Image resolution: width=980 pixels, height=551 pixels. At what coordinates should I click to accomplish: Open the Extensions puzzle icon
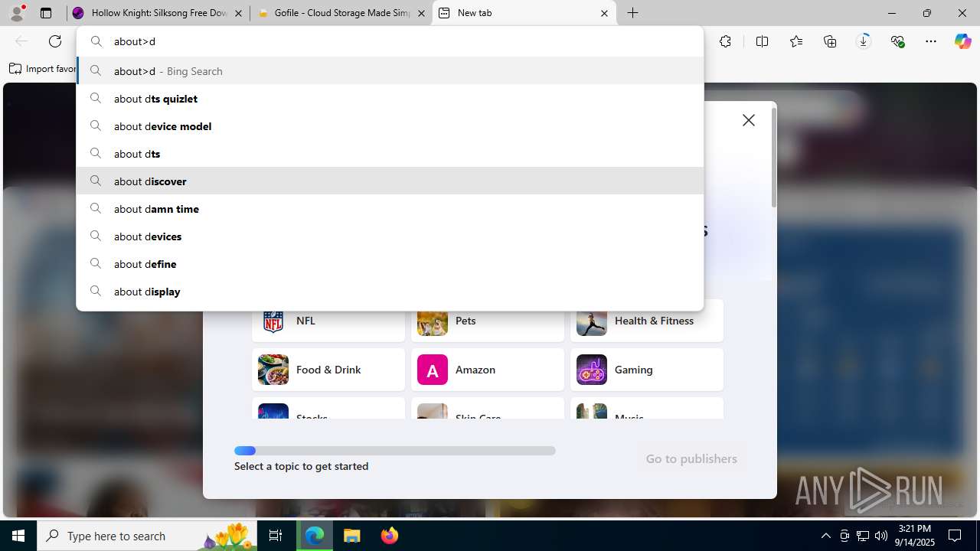pos(725,41)
